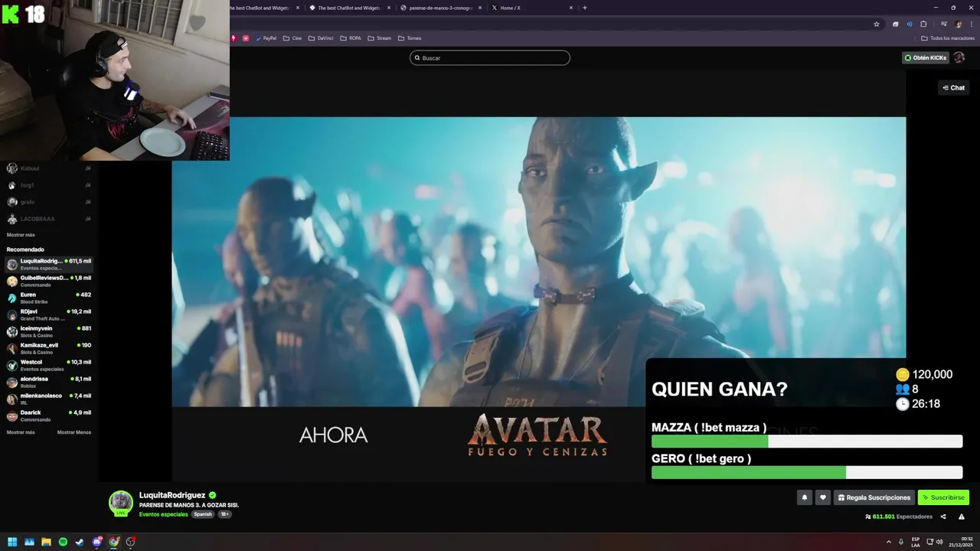
Task: Click the MAZZA bet progress bar
Action: [807, 442]
